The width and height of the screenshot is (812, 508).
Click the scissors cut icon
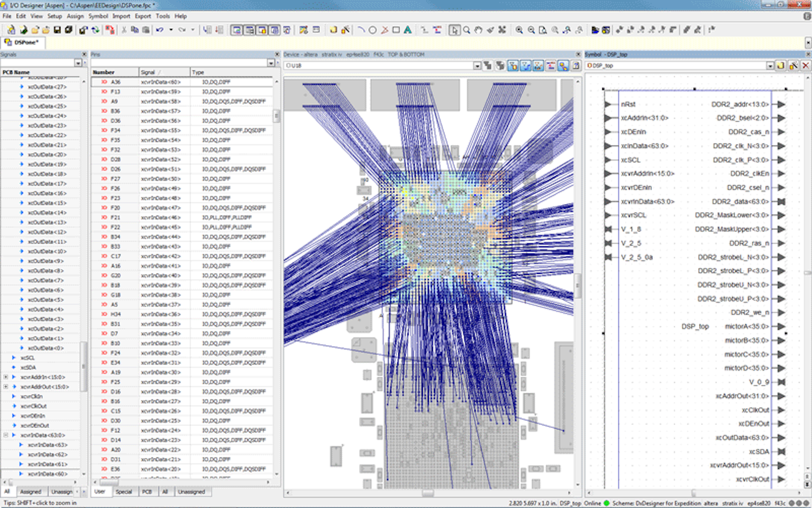point(124,30)
